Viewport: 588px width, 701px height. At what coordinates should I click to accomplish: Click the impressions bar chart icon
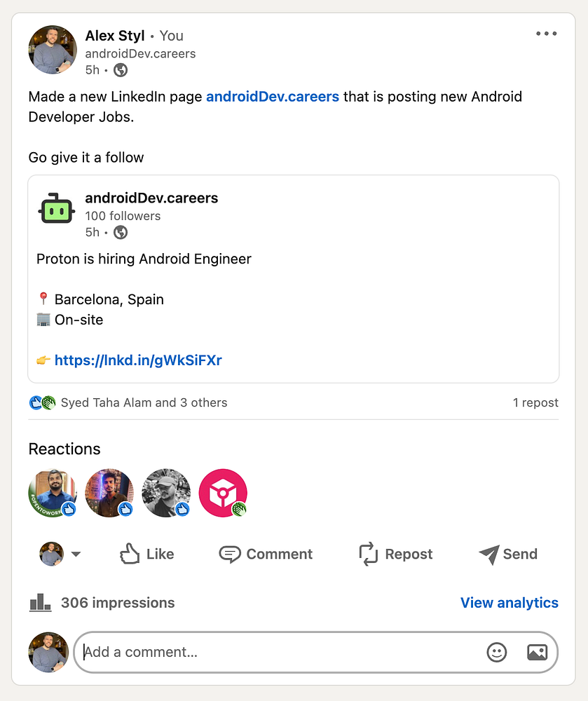coord(40,602)
